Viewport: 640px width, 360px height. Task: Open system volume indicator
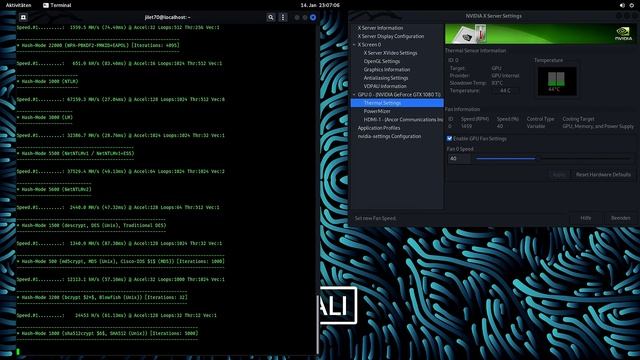click(x=622, y=5)
